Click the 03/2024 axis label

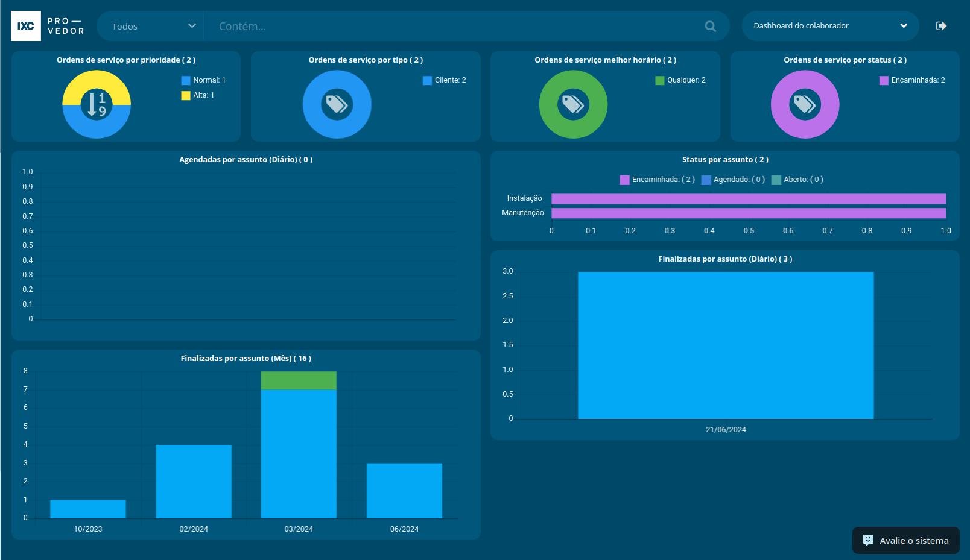[299, 529]
